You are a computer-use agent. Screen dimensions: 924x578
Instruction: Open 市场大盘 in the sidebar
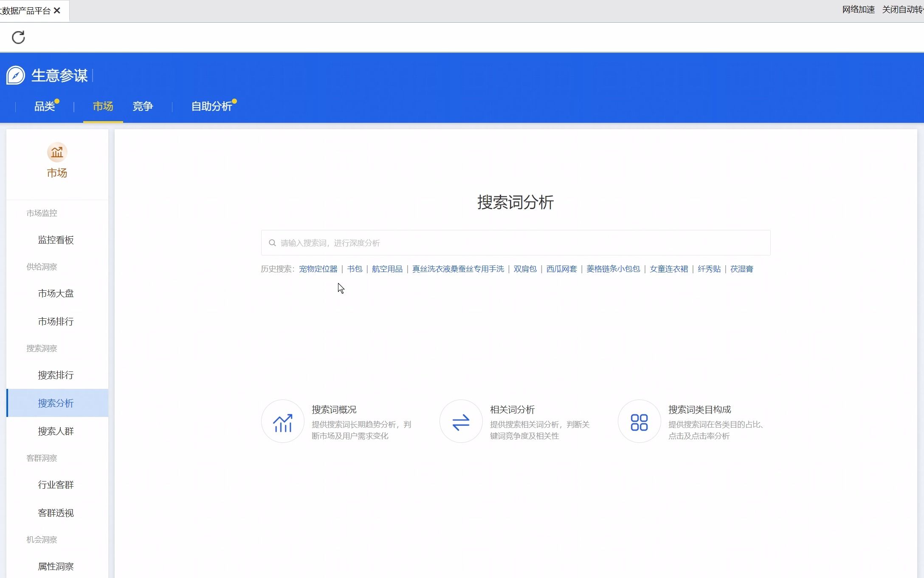[56, 294]
